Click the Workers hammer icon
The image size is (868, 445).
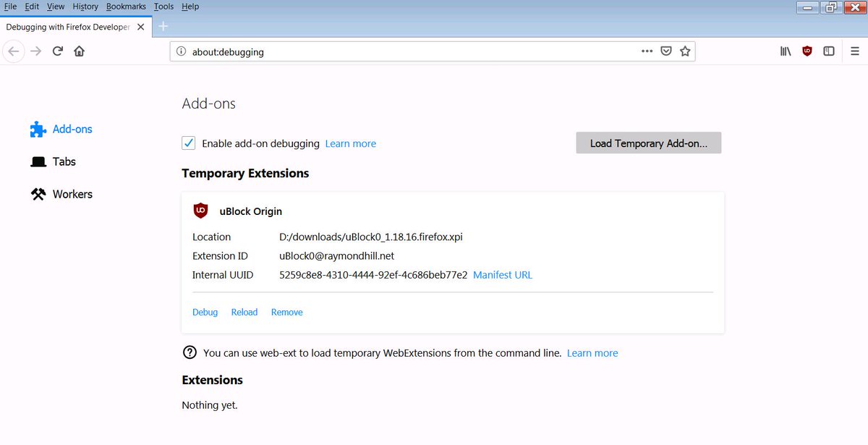[x=38, y=194]
